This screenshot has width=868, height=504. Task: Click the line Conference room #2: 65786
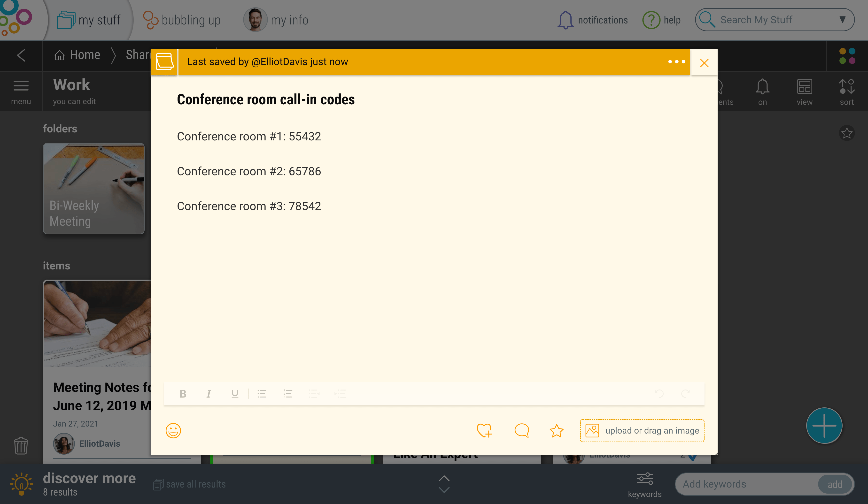249,171
